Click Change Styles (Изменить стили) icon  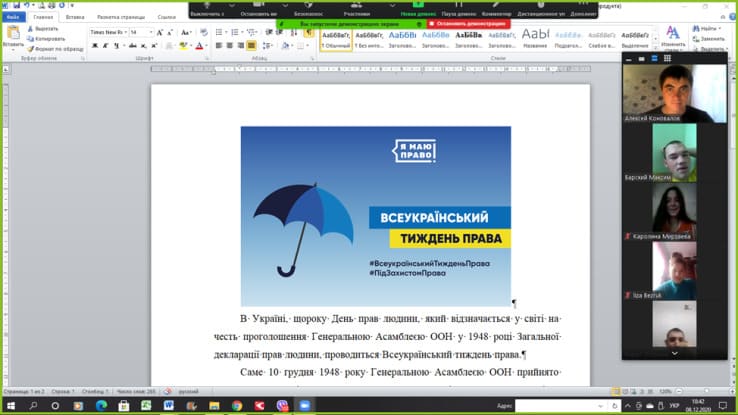click(673, 33)
